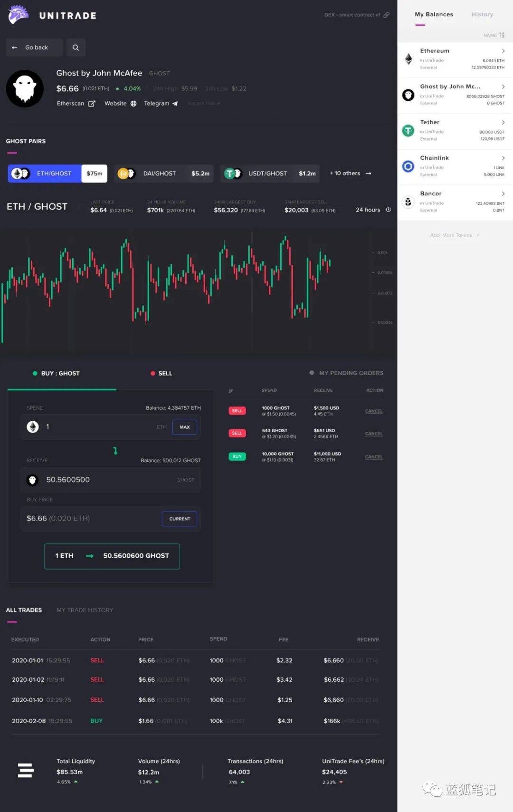Click the pending orders sort icon
This screenshot has width=513, height=812.
(231, 391)
